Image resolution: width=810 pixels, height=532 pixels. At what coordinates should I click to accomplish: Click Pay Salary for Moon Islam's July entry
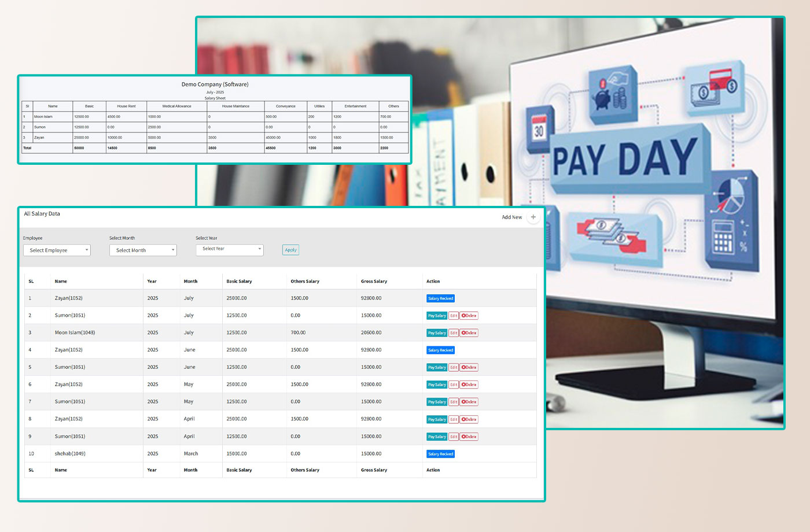436,332
